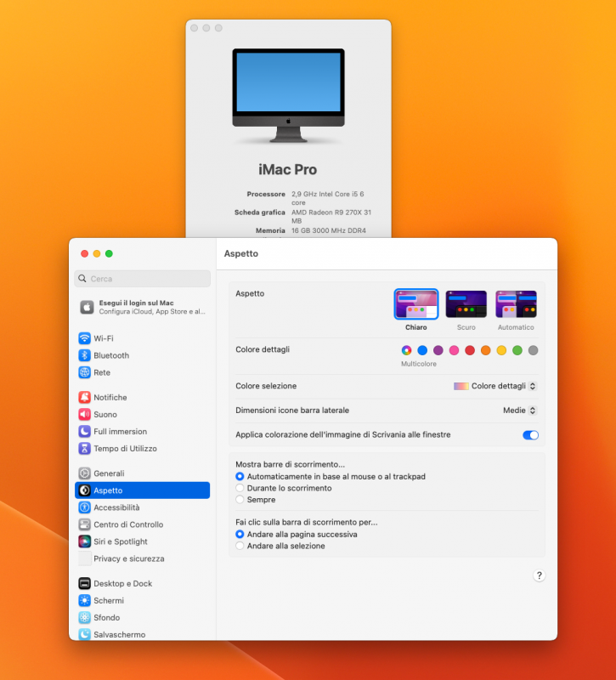Select Andare alla pagina successiva option
This screenshot has height=680, width=616.
(240, 535)
